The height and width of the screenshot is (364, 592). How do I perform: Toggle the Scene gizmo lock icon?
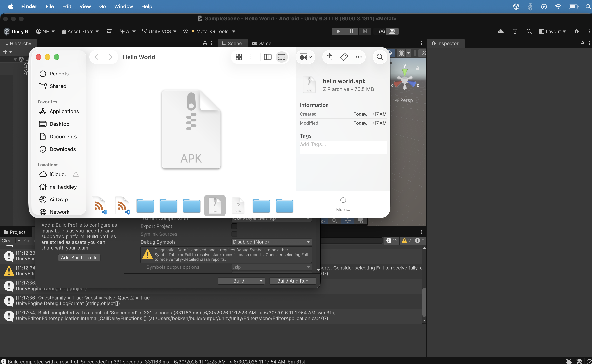click(x=417, y=68)
